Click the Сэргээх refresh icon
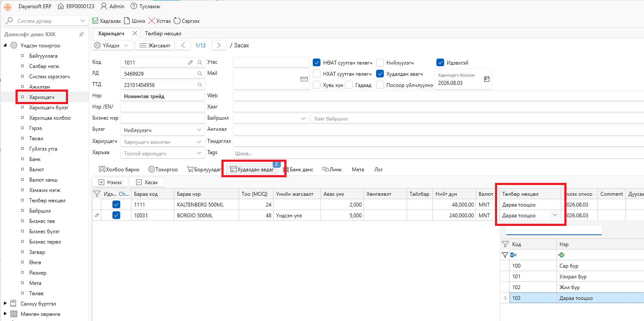This screenshot has width=644, height=321. tap(177, 21)
